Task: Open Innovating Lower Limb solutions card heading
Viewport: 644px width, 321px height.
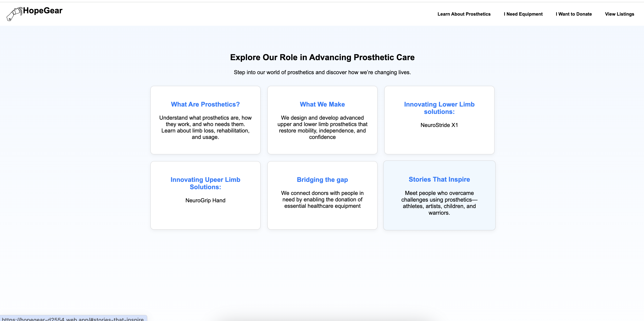Action: click(439, 108)
